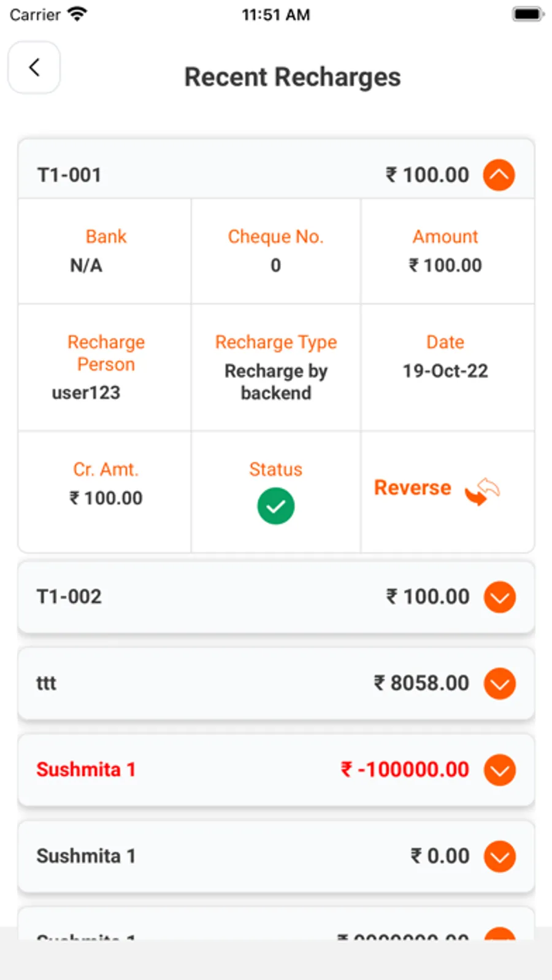Tap the green status checkmark icon
The width and height of the screenshot is (552, 980).
click(x=275, y=506)
